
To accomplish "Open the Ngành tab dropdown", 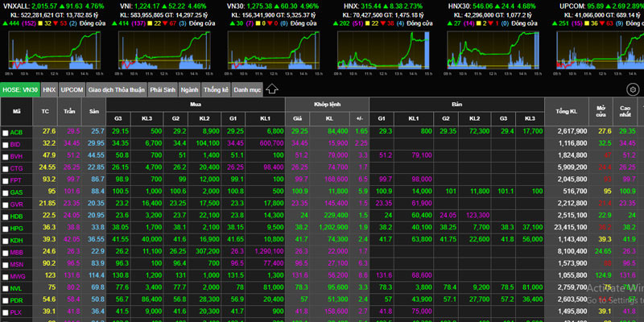I will [x=190, y=89].
